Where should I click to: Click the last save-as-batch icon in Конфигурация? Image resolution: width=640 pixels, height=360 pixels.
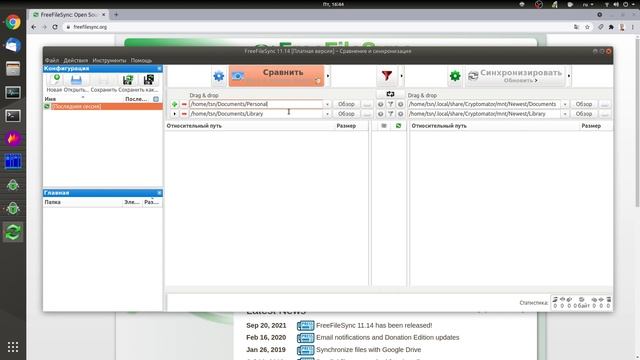coord(149,80)
